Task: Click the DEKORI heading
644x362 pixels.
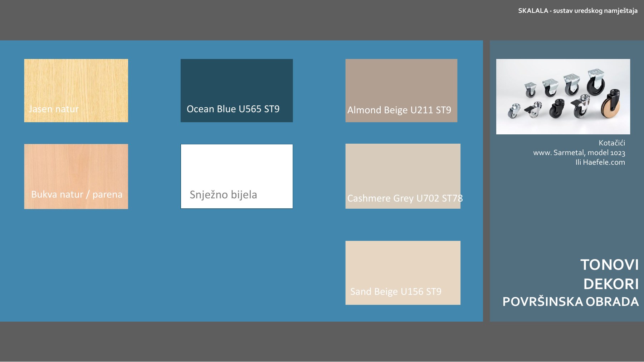Action: [x=611, y=284]
